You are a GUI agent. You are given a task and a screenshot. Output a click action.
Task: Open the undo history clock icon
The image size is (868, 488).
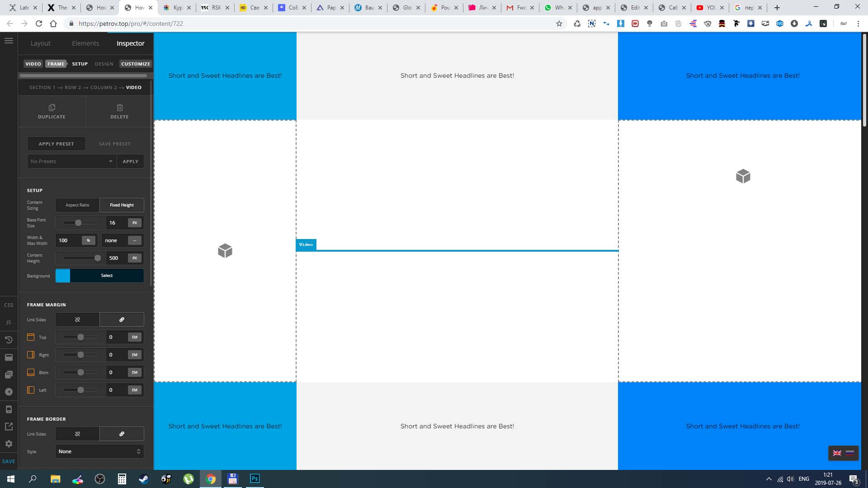point(9,340)
